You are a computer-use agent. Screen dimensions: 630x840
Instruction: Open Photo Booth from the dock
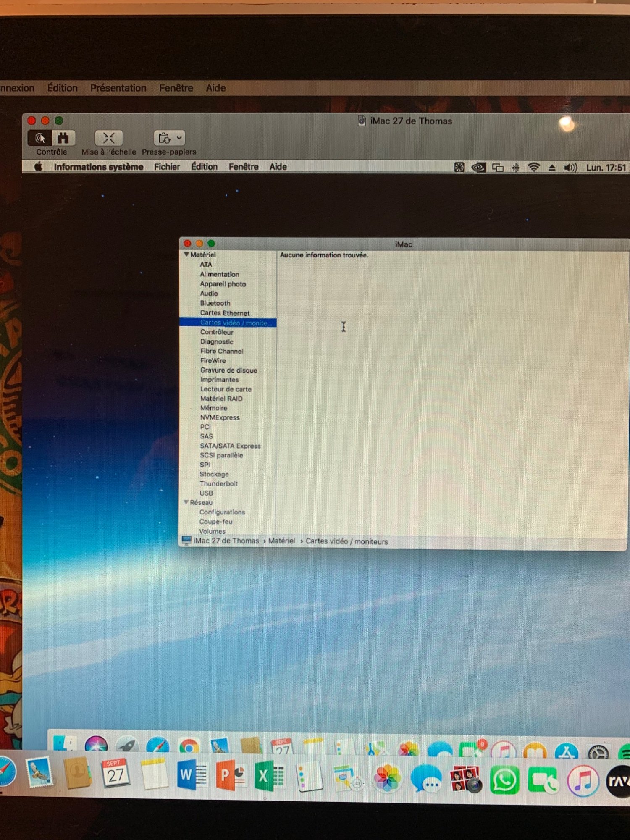466,780
